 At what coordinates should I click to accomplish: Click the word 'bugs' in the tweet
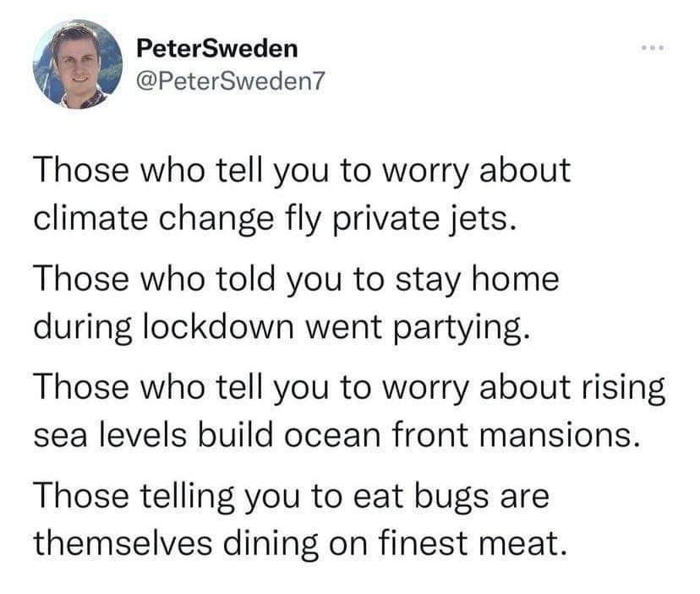pos(451,497)
